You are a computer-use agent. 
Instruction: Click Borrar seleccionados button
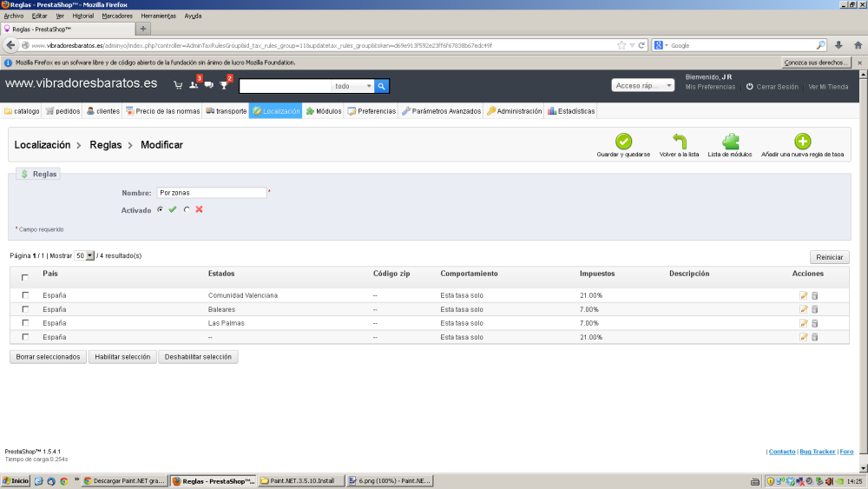tap(48, 357)
